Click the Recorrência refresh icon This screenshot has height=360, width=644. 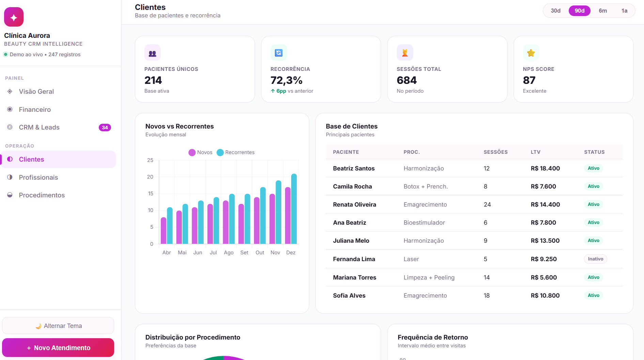tap(279, 53)
